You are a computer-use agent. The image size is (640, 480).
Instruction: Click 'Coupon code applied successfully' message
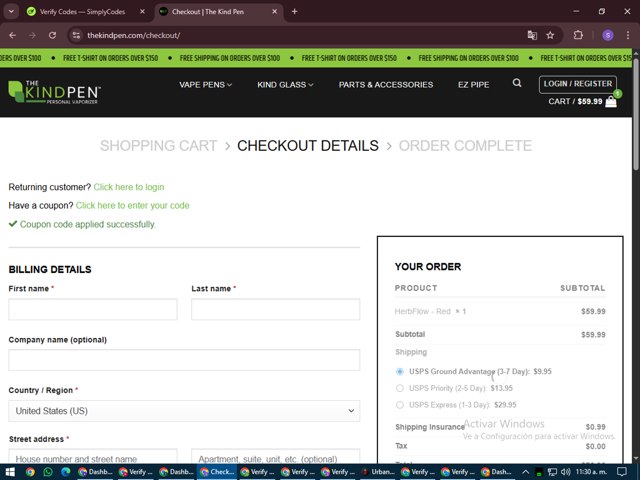[x=88, y=224]
